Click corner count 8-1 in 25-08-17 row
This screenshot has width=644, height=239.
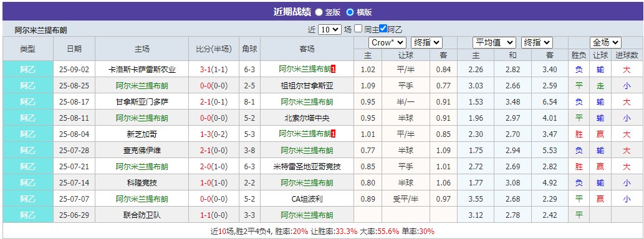coord(250,101)
